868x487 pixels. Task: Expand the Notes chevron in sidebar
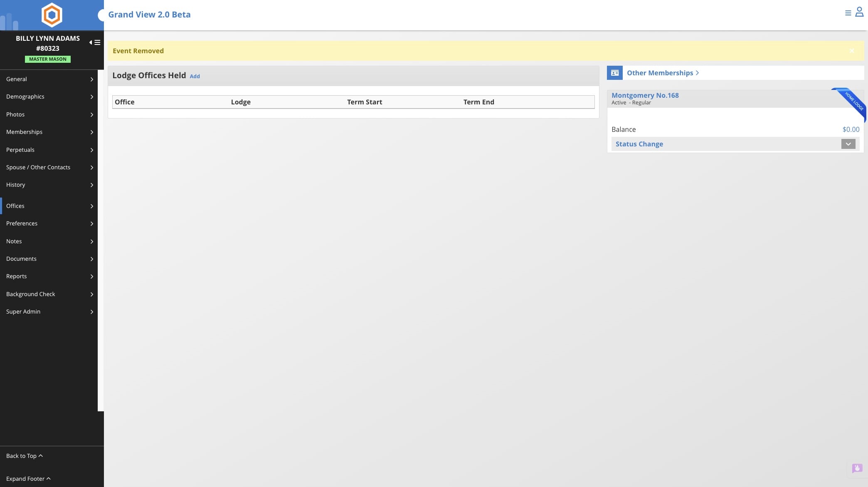(x=91, y=241)
